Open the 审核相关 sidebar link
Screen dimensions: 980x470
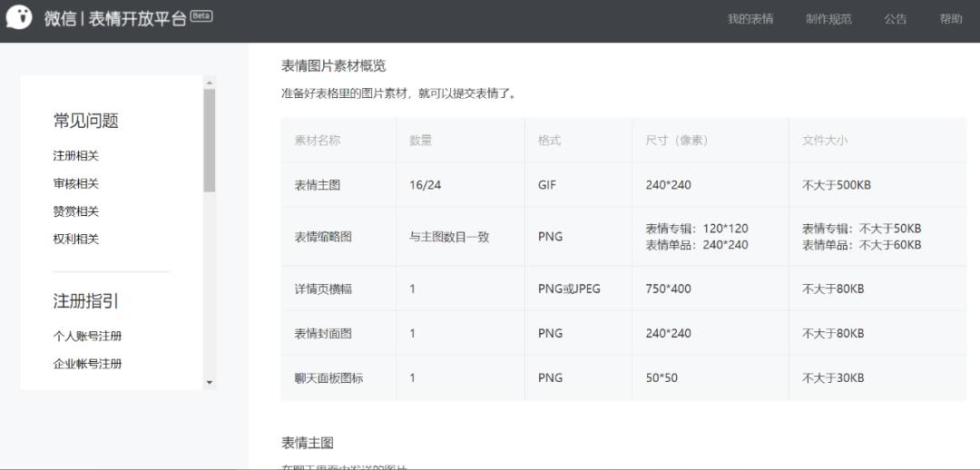click(75, 184)
